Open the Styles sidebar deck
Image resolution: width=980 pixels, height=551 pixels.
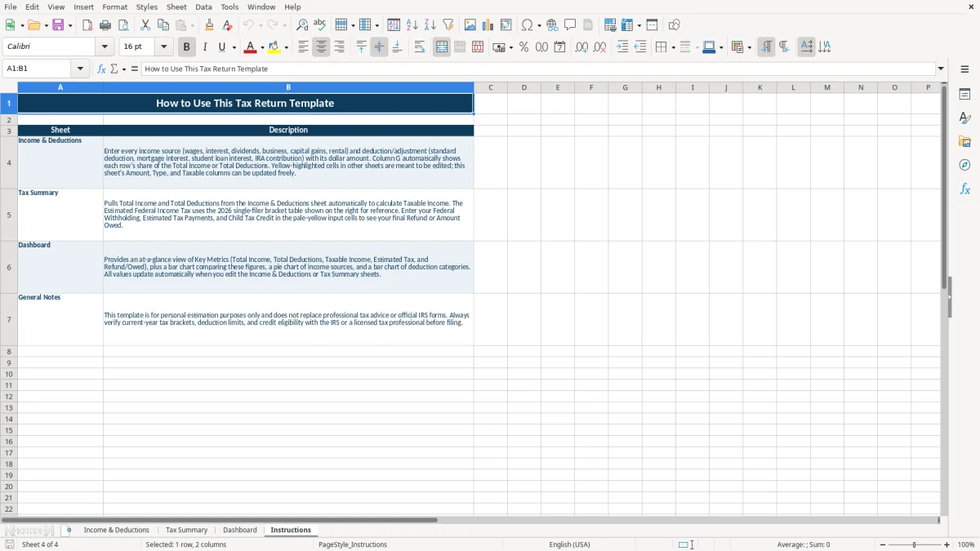point(964,118)
